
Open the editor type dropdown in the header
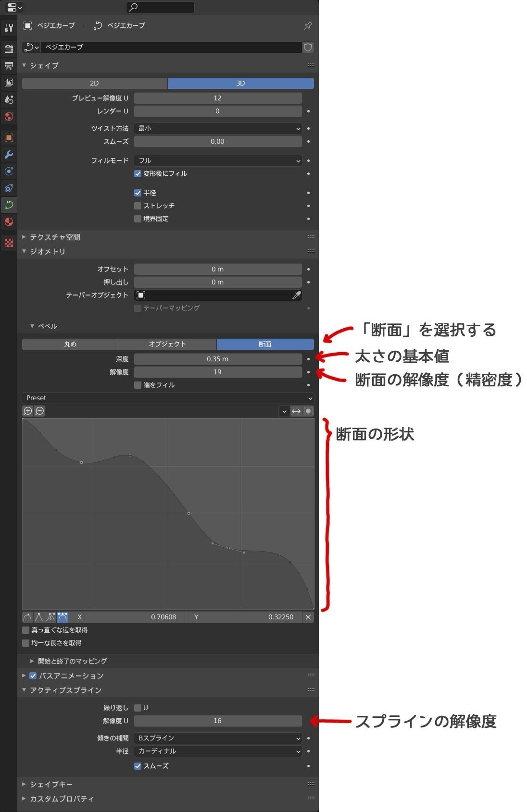14,7
